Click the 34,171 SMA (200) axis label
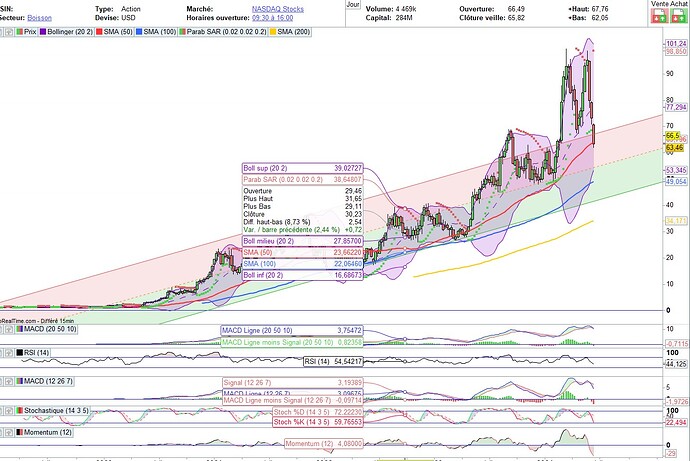 [676, 221]
